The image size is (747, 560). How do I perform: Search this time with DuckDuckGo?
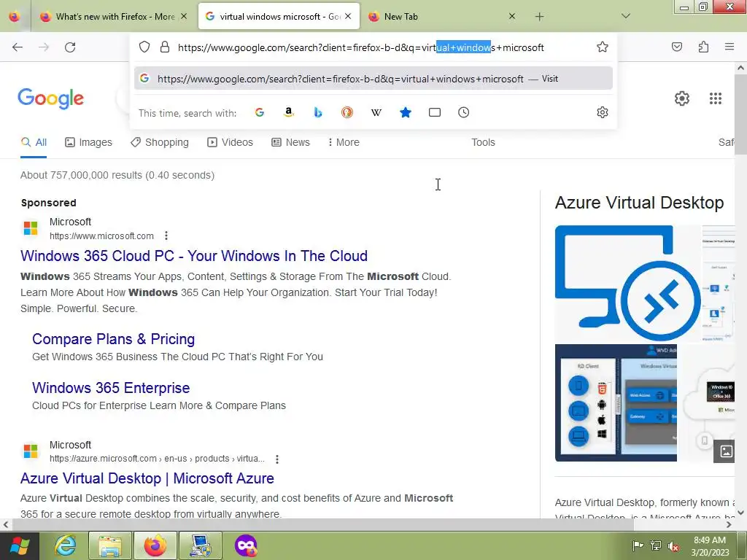click(x=347, y=112)
